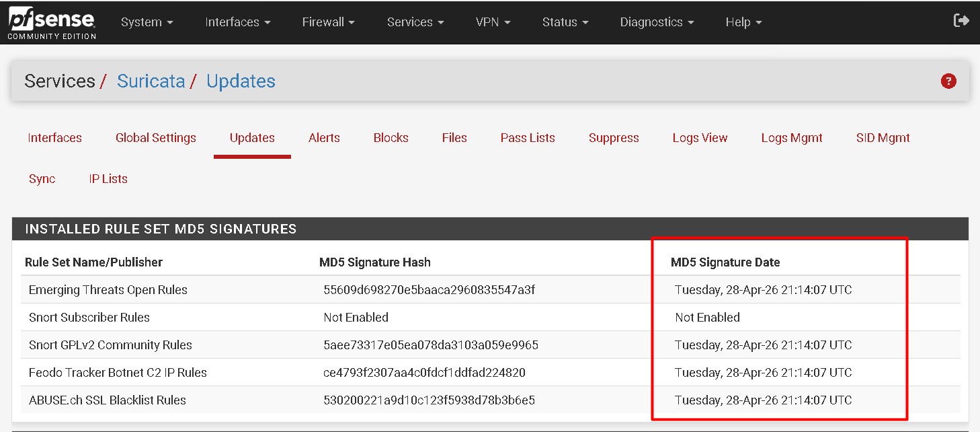
Task: Open the Interfaces menu dropdown
Action: (x=237, y=22)
